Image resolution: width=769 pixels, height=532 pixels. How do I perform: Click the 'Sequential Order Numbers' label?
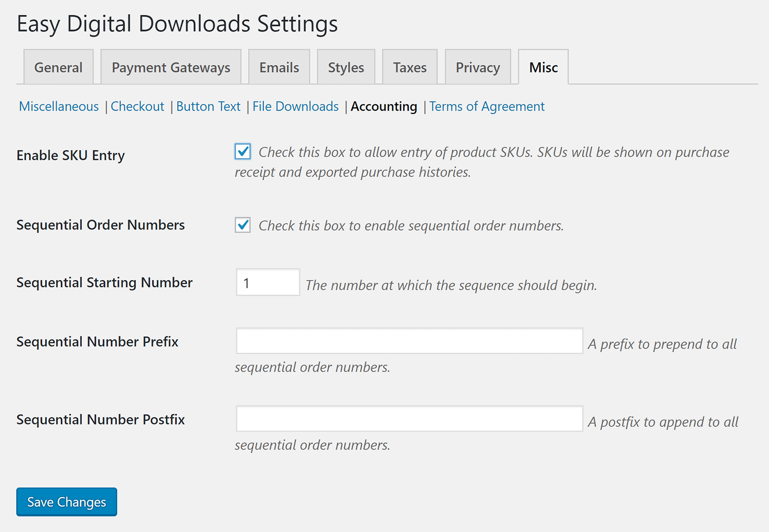pos(100,225)
